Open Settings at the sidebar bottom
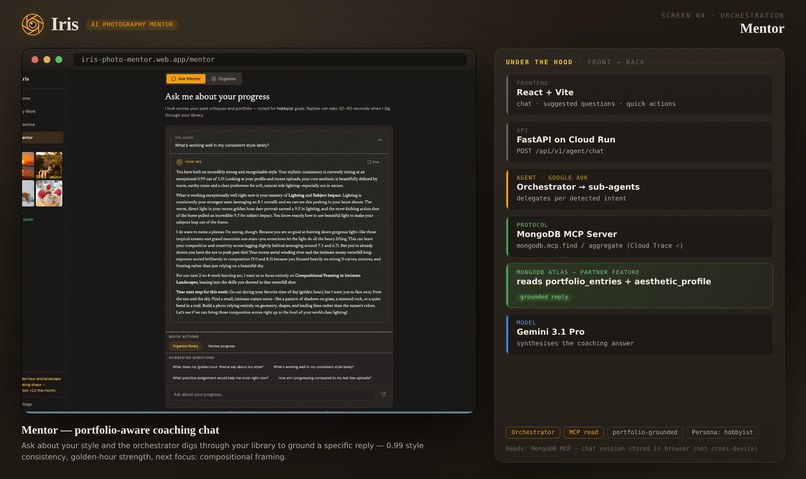The width and height of the screenshot is (806, 479). point(27,404)
